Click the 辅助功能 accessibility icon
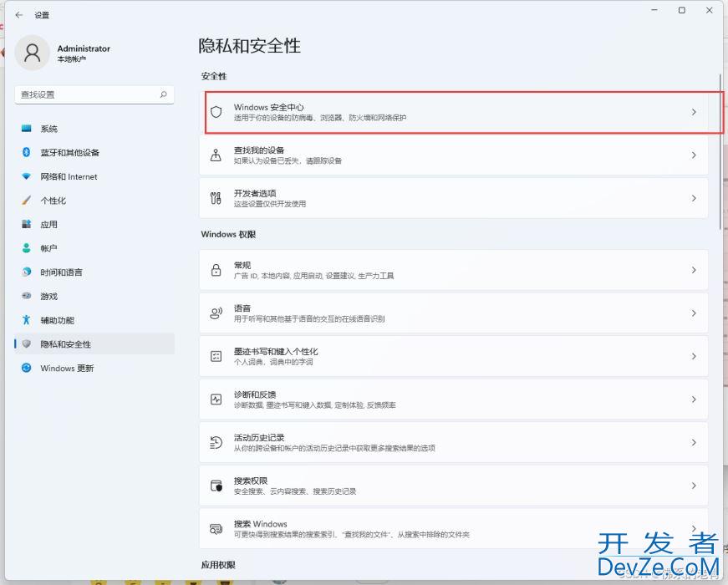This screenshot has height=585, width=728. click(x=27, y=320)
